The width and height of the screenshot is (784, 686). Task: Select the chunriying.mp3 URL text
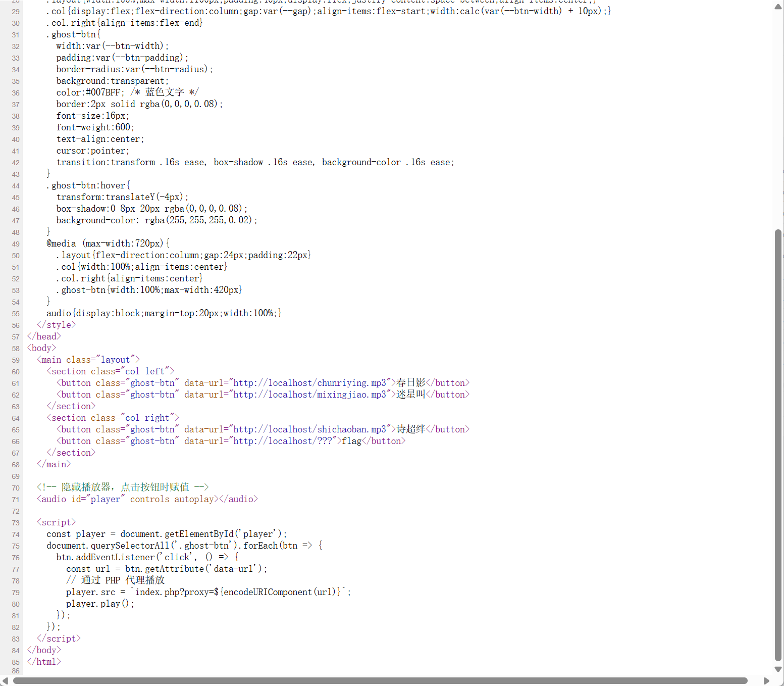tap(309, 382)
